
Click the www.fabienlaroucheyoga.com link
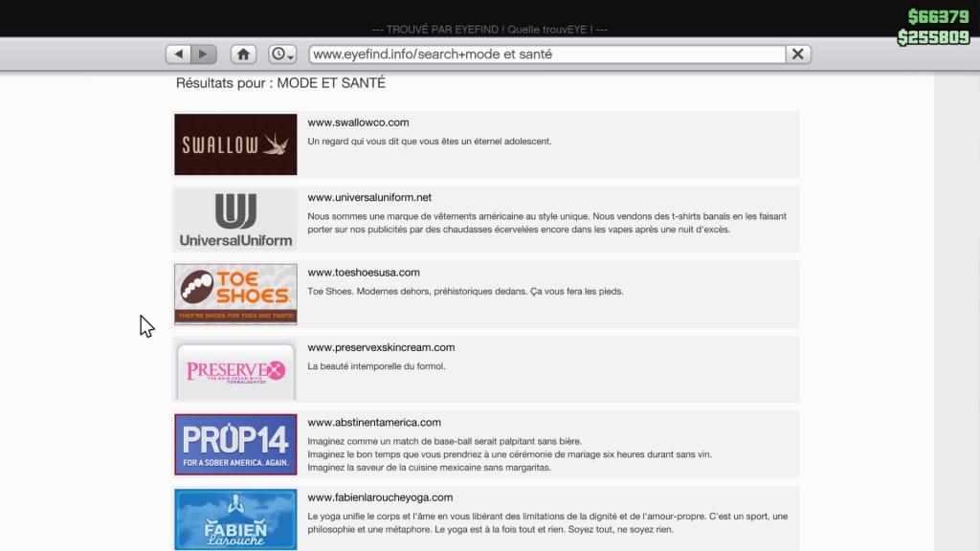coord(380,497)
